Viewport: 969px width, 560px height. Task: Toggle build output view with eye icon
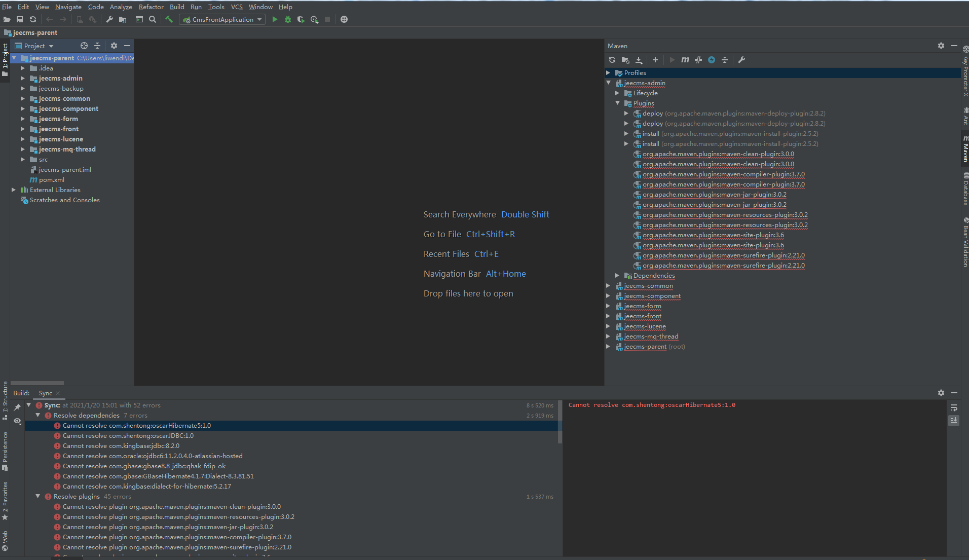17,421
